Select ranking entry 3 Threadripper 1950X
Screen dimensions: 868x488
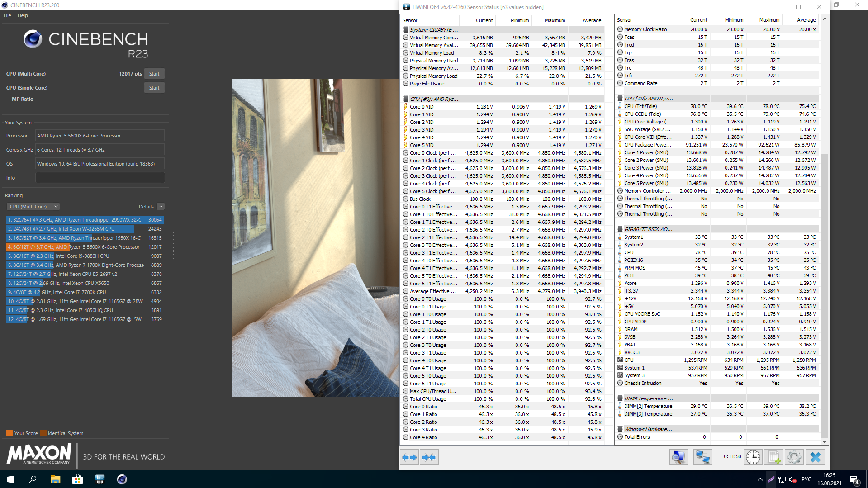coord(85,238)
